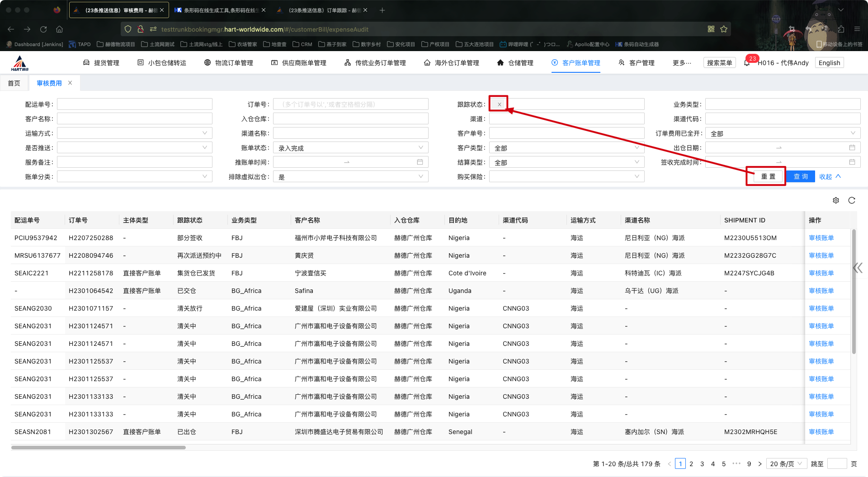
Task: Expand the 运输方式 dropdown
Action: point(134,133)
